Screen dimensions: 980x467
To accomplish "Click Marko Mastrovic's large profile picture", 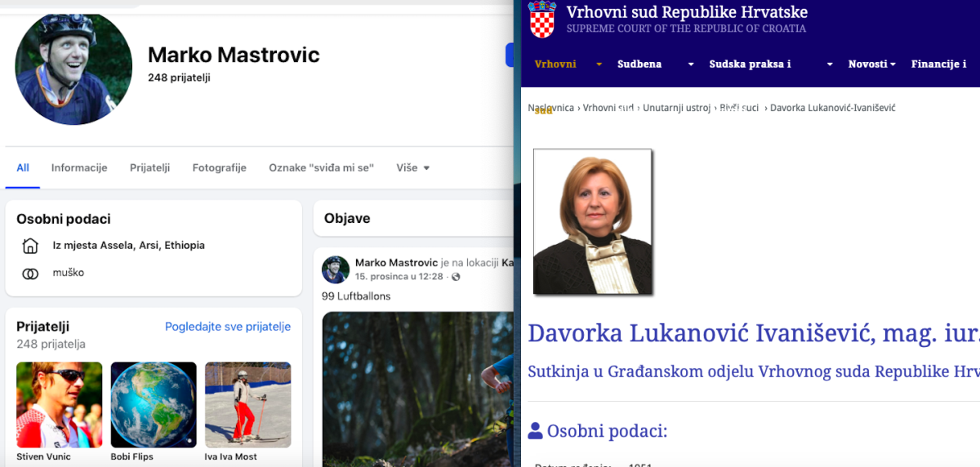I will [x=73, y=67].
